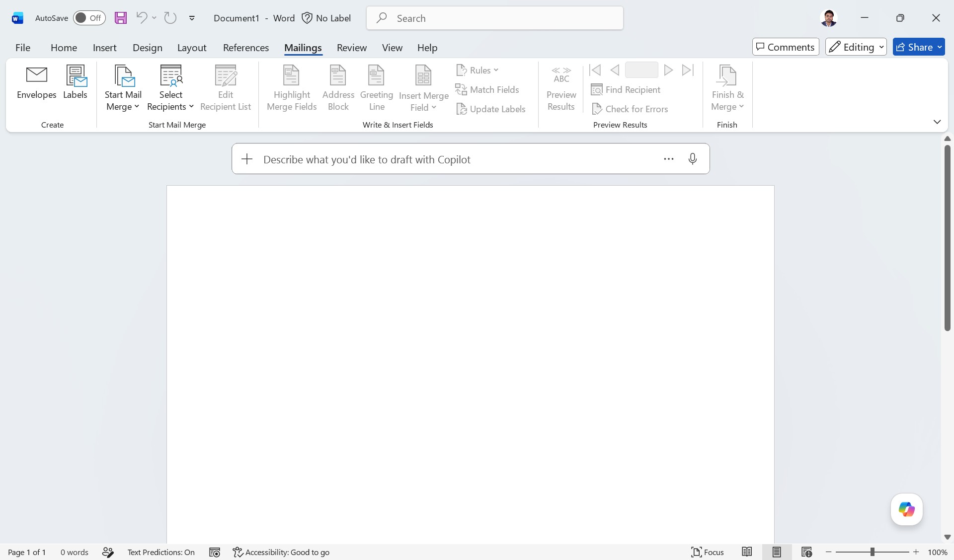Screen dimensions: 954x560
Task: Go to the next record
Action: click(x=668, y=70)
